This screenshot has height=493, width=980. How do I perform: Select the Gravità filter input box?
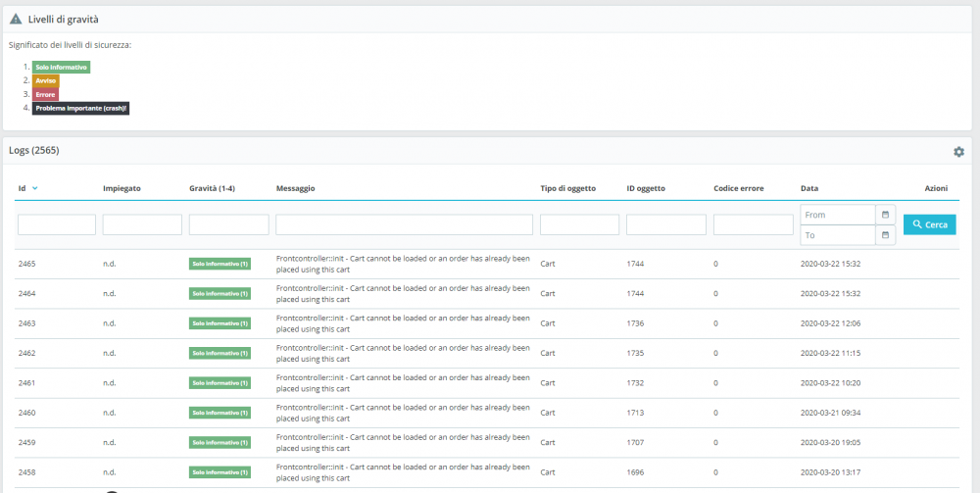[228, 224]
